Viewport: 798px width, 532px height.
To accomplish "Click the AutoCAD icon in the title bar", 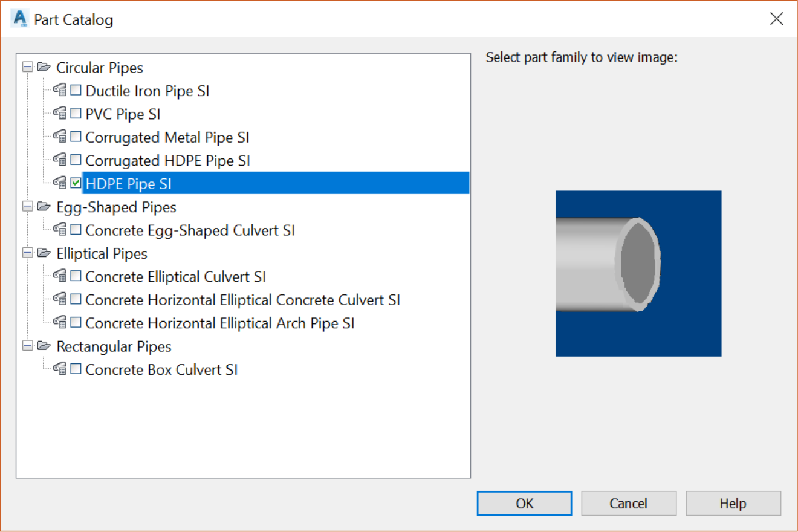I will pos(19,19).
